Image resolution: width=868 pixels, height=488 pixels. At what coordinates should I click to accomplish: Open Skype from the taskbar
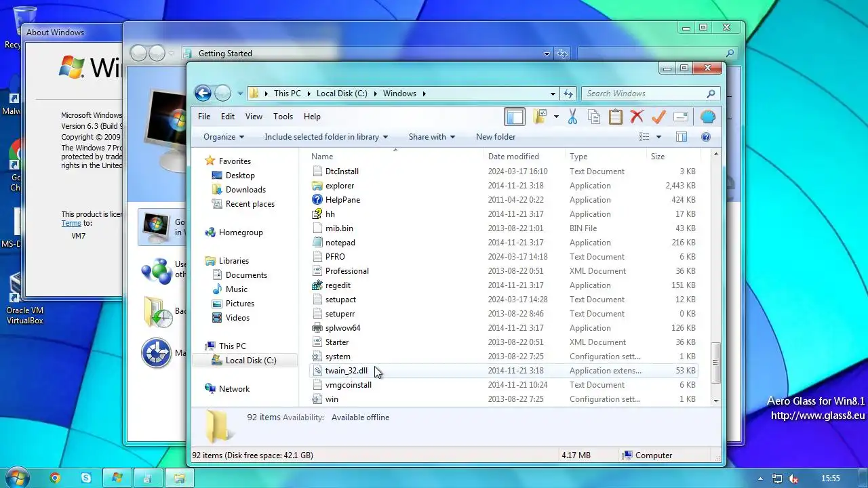pyautogui.click(x=86, y=478)
